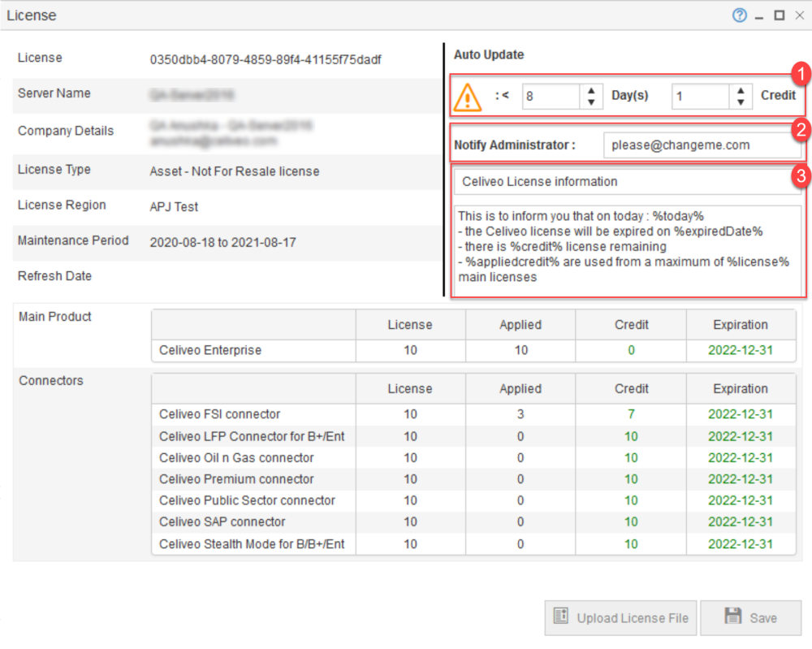812x649 pixels.
Task: Click Celiveo Enterprise credit value 0
Action: pos(631,350)
